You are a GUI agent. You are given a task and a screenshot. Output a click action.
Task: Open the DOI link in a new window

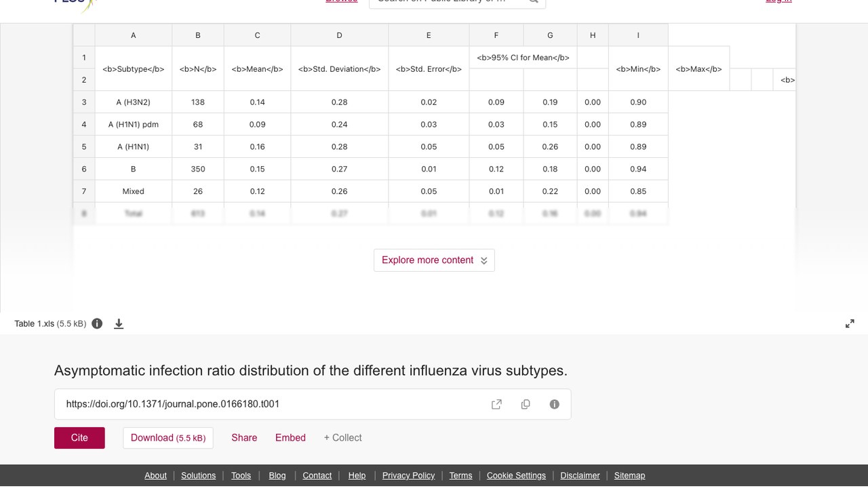coord(496,404)
